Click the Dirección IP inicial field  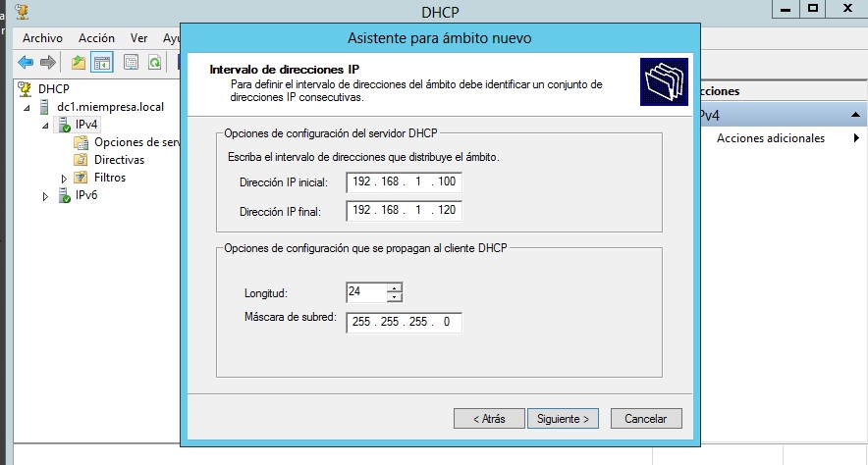404,182
